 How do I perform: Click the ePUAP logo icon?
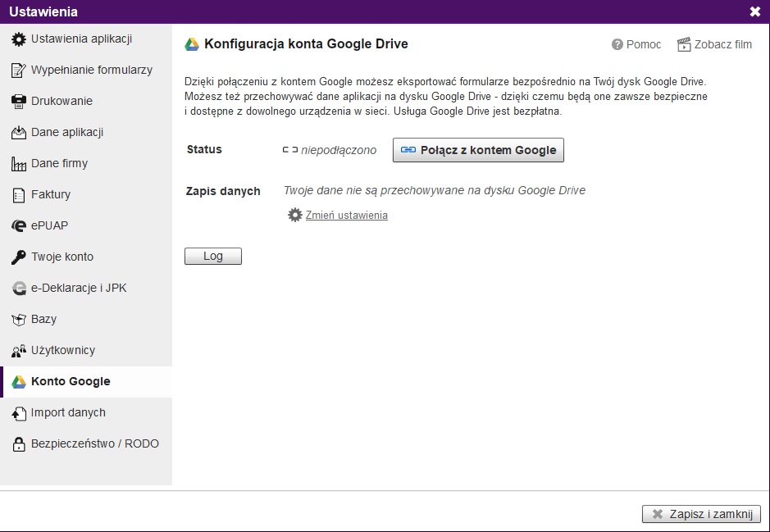(19, 225)
